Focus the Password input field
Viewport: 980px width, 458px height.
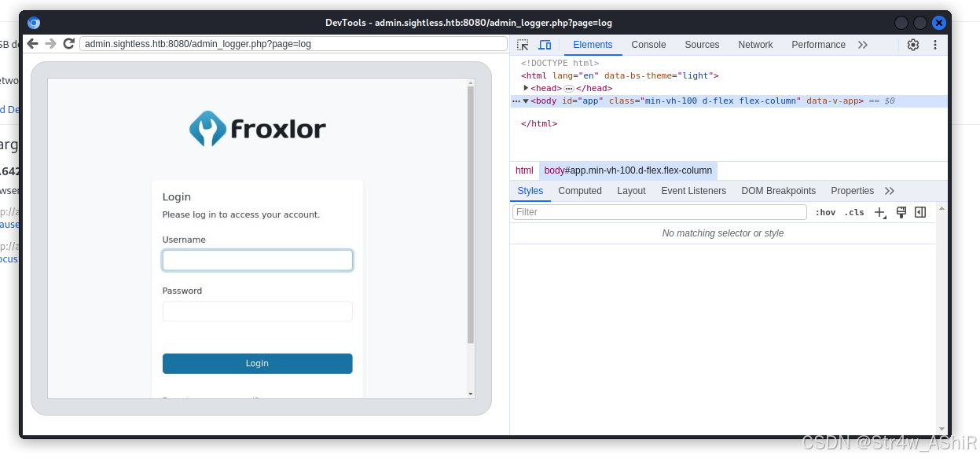click(257, 312)
